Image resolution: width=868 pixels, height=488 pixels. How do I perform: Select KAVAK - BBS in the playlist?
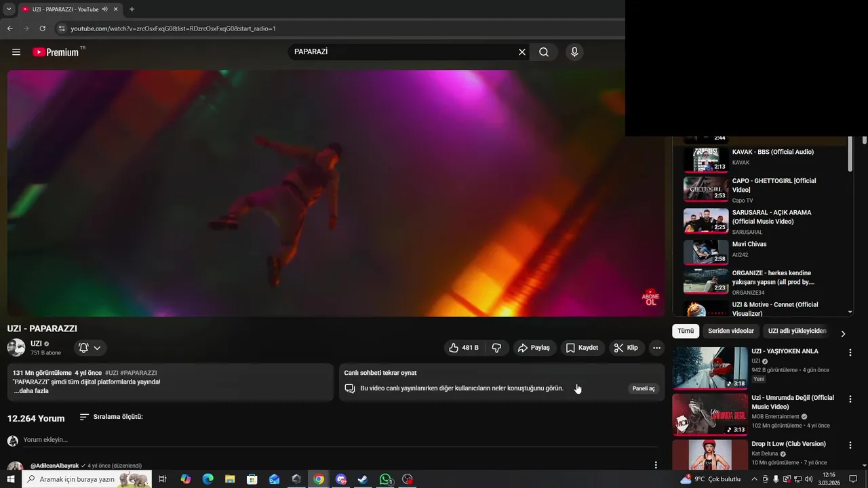coord(763,159)
